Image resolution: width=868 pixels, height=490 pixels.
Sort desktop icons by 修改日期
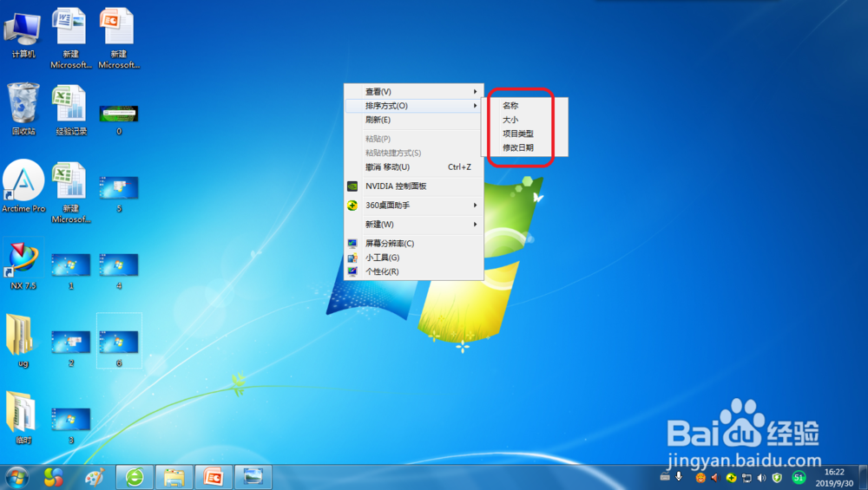click(x=525, y=147)
